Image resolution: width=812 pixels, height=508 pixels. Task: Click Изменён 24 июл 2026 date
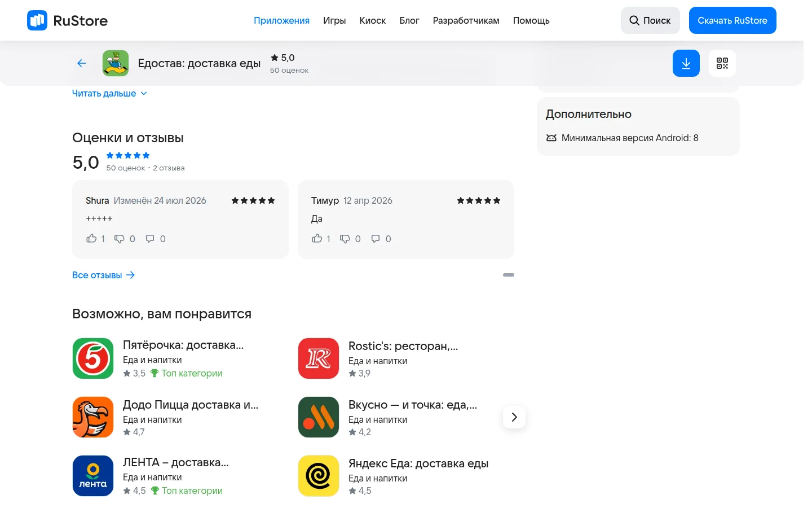(x=160, y=200)
